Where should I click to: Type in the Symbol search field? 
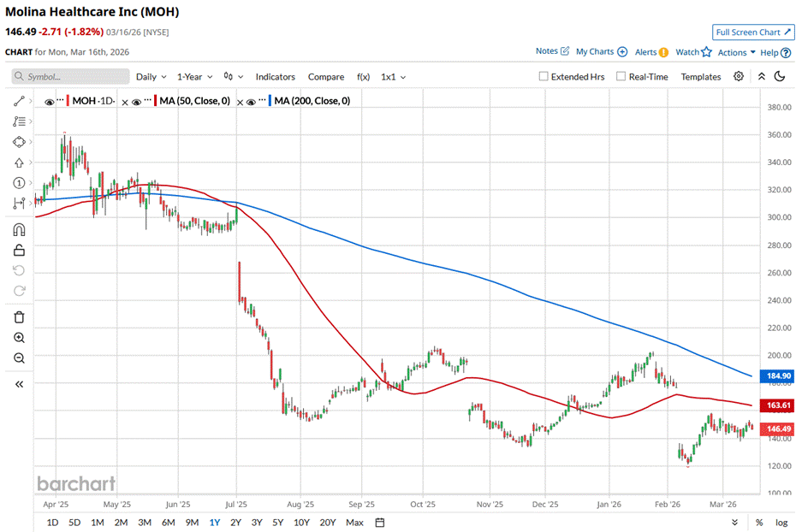75,77
